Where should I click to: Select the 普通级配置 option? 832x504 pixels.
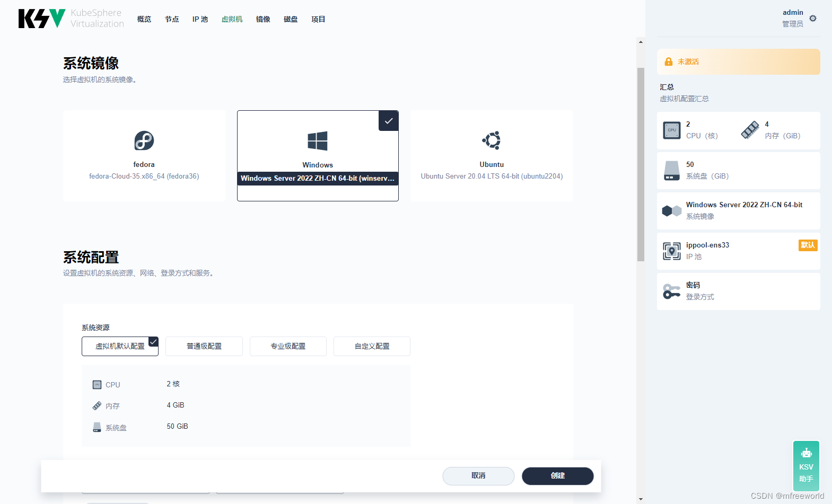pyautogui.click(x=204, y=346)
